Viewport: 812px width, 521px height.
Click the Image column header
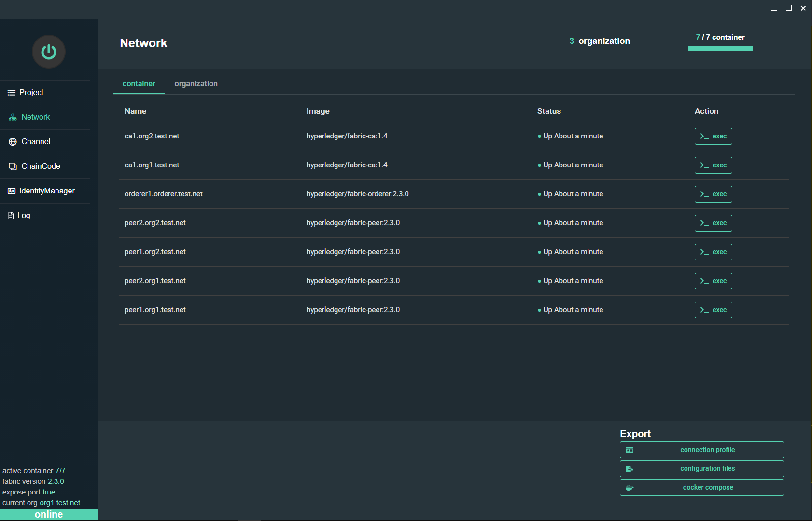318,111
